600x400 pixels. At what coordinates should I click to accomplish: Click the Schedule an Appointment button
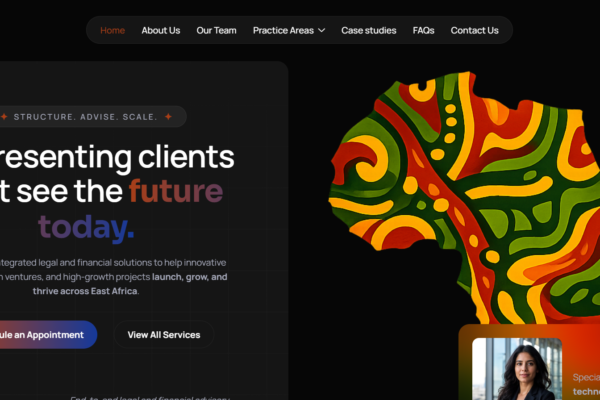coord(48,335)
